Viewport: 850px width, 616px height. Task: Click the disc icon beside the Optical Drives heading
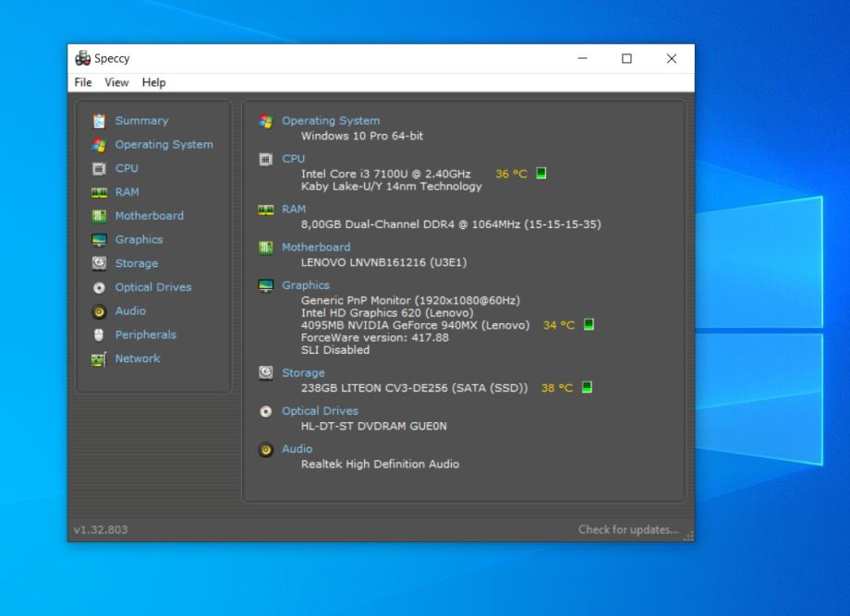(x=266, y=411)
